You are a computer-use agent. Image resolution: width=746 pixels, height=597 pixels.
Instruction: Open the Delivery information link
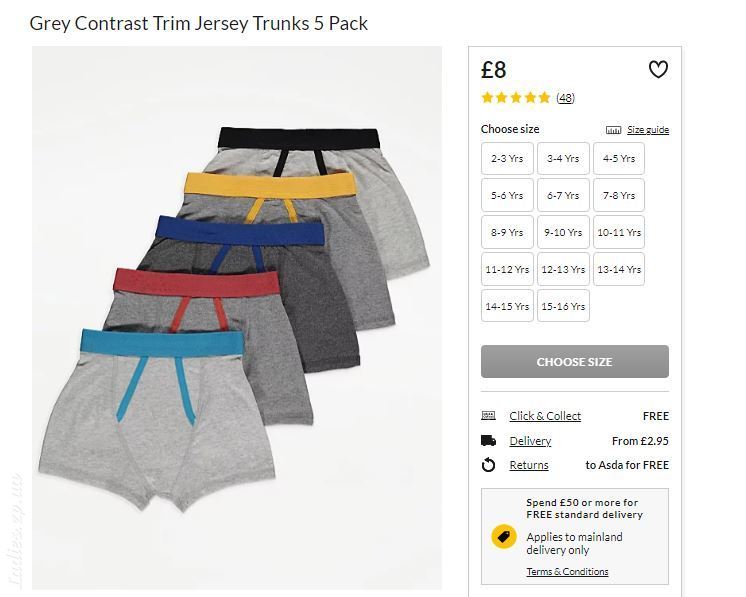click(530, 441)
